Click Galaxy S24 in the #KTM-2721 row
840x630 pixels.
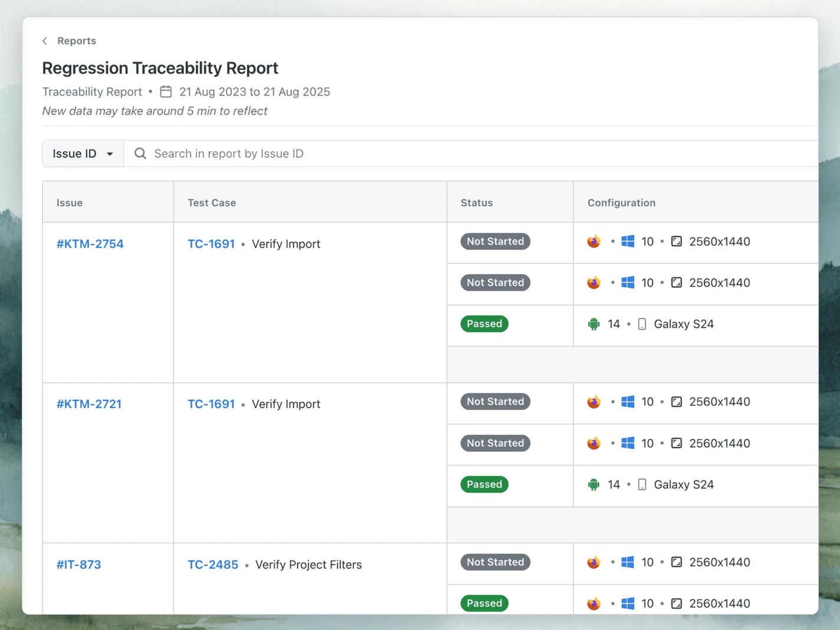(684, 484)
